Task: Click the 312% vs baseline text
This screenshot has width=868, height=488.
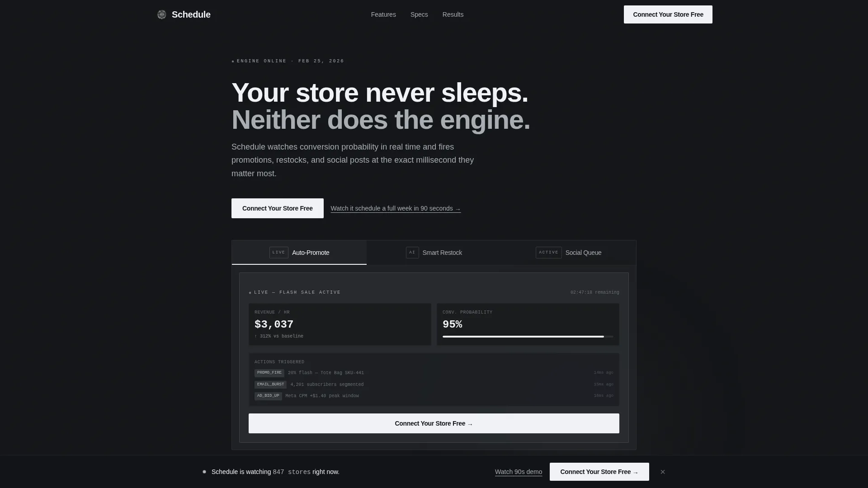Action: 279,336
